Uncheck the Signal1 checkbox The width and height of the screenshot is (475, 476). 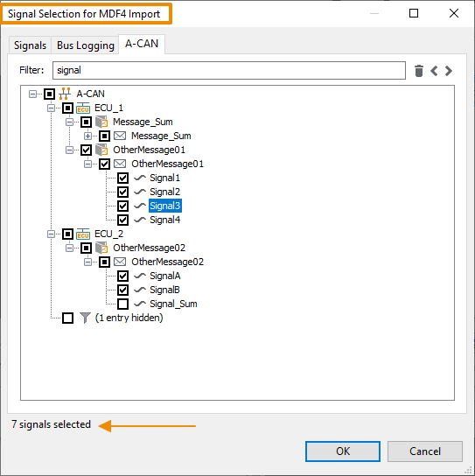click(x=123, y=178)
